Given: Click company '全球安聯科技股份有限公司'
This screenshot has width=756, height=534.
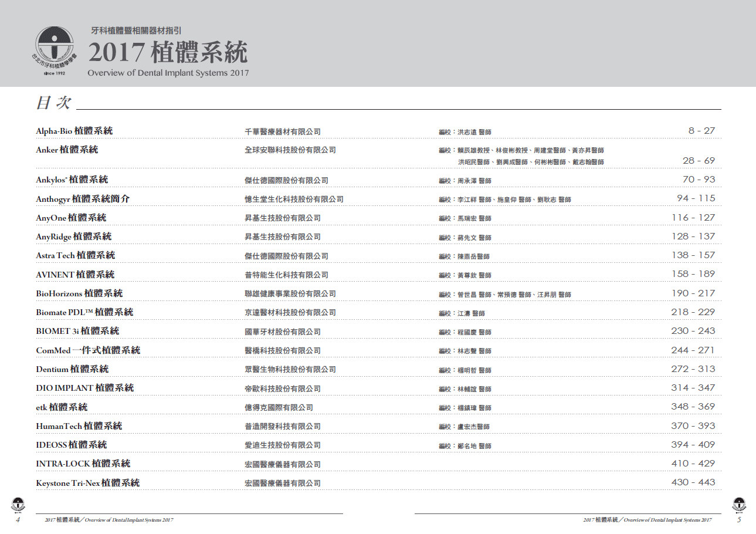Looking at the screenshot, I should 290,150.
